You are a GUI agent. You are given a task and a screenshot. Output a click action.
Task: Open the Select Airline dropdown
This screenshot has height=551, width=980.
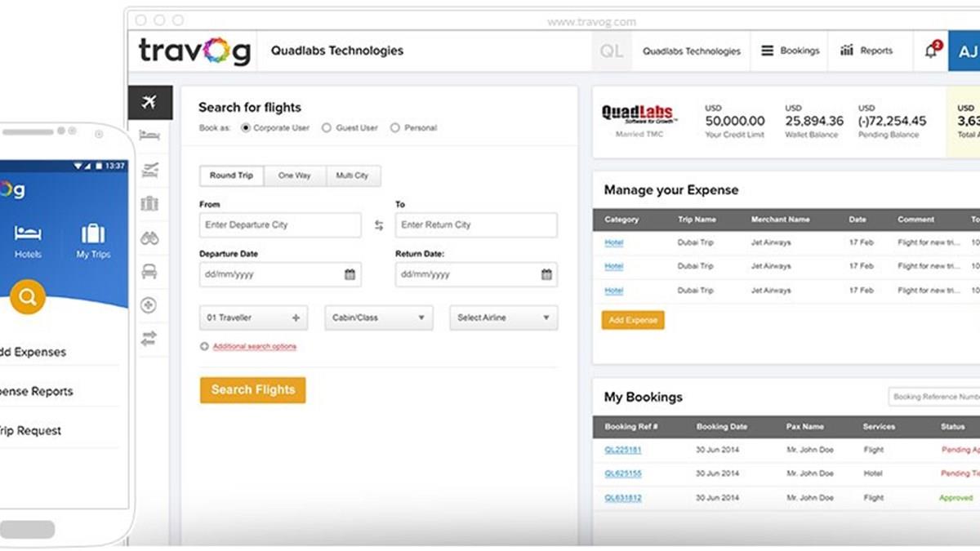[503, 318]
